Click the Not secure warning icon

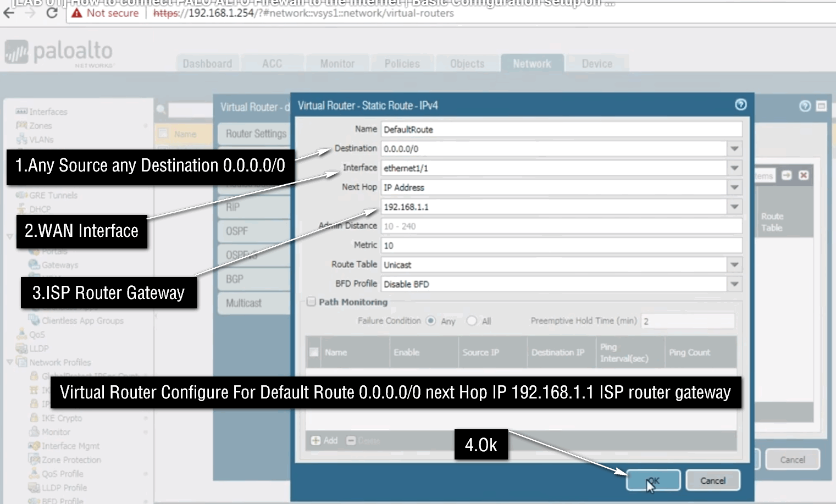coord(77,13)
